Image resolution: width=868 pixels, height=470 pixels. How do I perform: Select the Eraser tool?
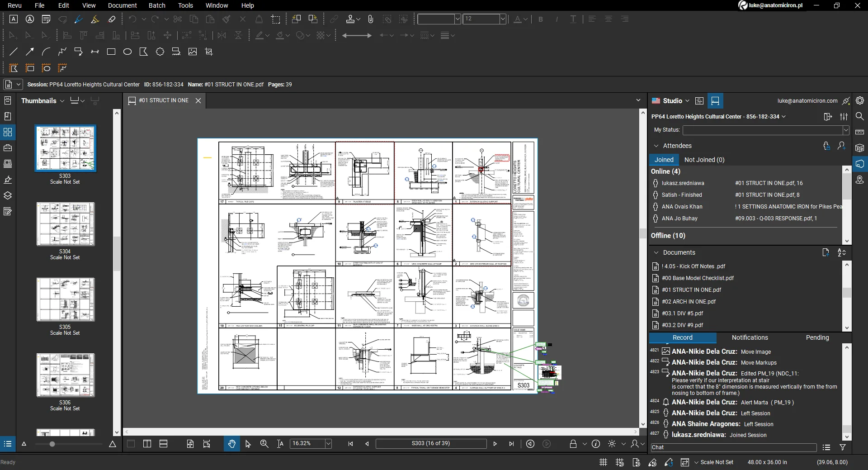point(112,19)
